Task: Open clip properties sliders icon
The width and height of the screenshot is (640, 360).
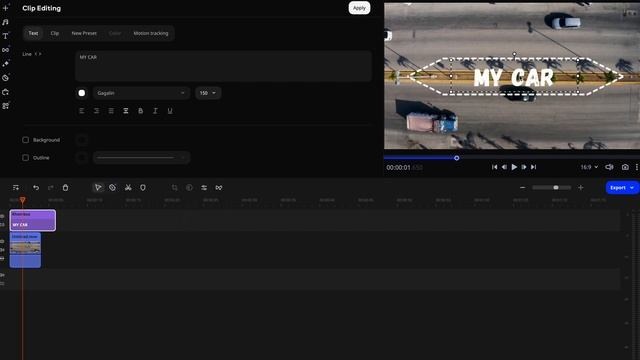Action: [x=204, y=187]
